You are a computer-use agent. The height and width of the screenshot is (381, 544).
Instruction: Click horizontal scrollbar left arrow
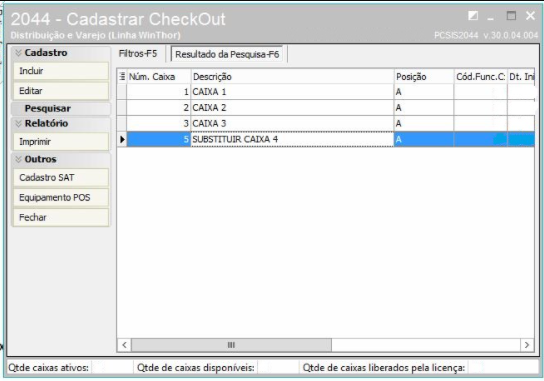124,345
